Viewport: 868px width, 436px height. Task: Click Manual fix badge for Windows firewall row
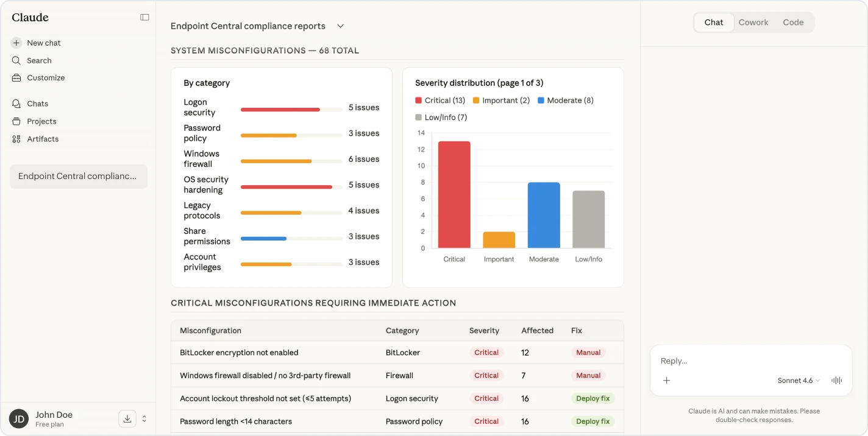point(588,376)
